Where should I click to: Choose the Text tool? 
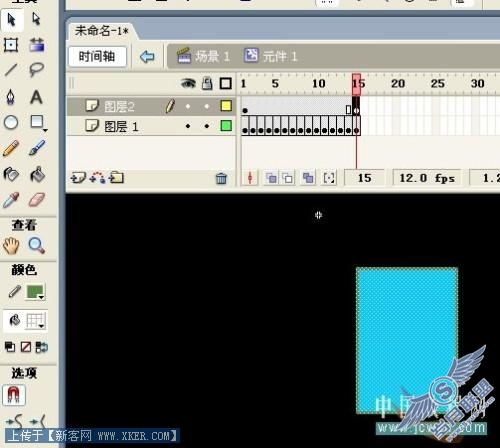pyautogui.click(x=36, y=97)
